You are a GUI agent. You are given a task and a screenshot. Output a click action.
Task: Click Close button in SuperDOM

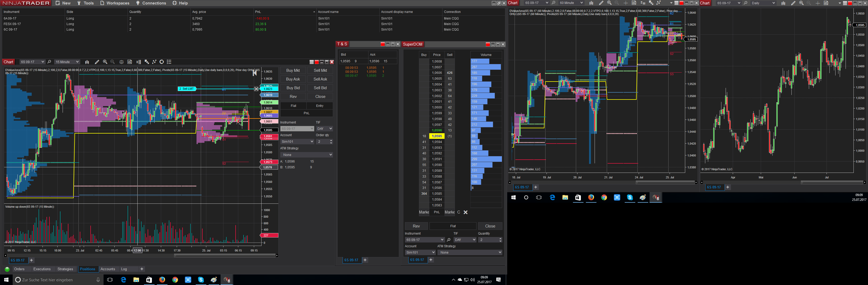click(490, 226)
